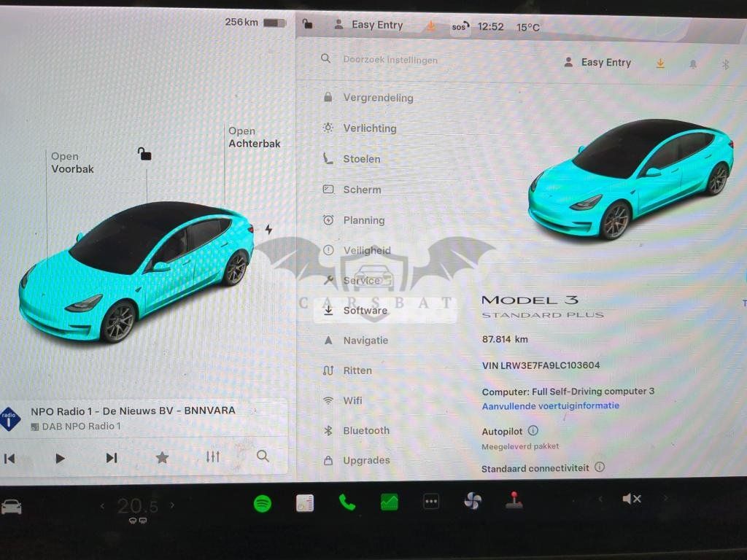The width and height of the screenshot is (747, 560).
Task: Select the Software settings tab
Action: pyautogui.click(x=385, y=311)
